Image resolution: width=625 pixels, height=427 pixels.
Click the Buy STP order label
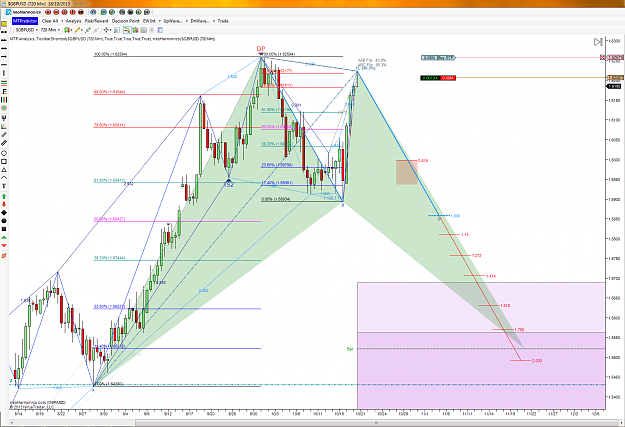pyautogui.click(x=438, y=58)
